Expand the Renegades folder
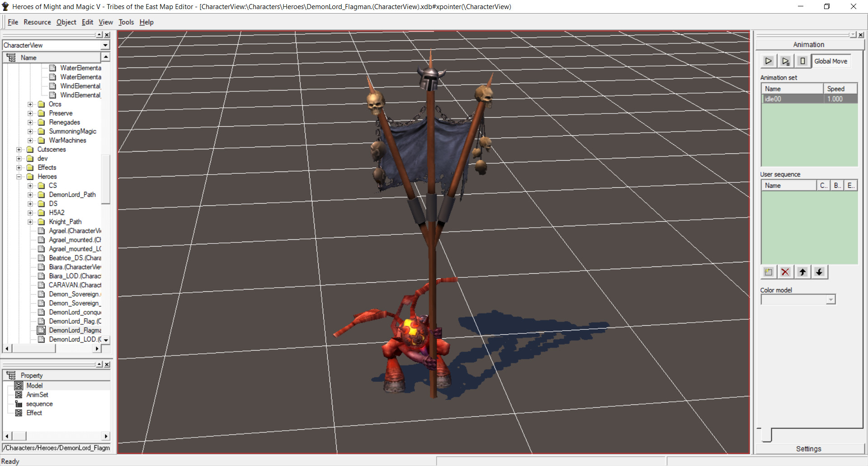The width and height of the screenshot is (868, 466). (x=30, y=122)
